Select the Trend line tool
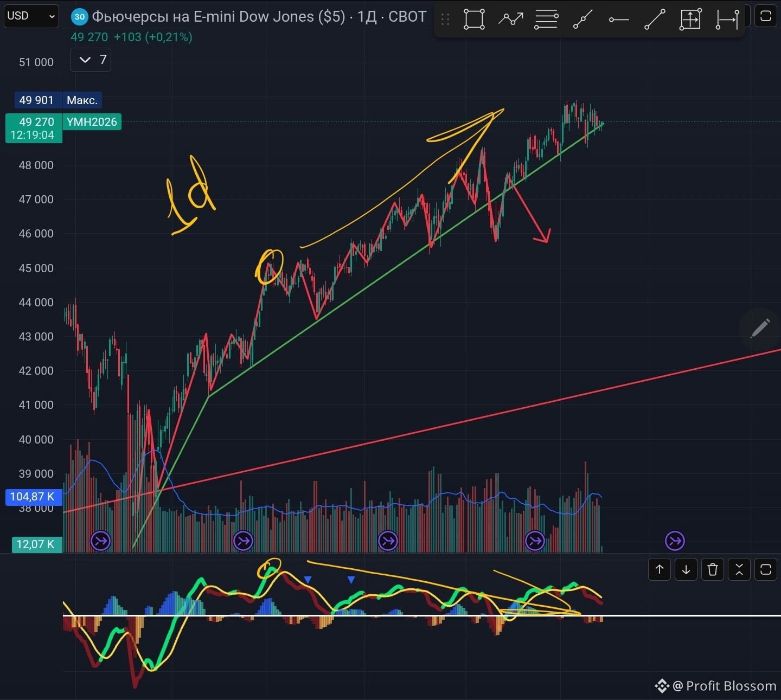 click(x=655, y=20)
